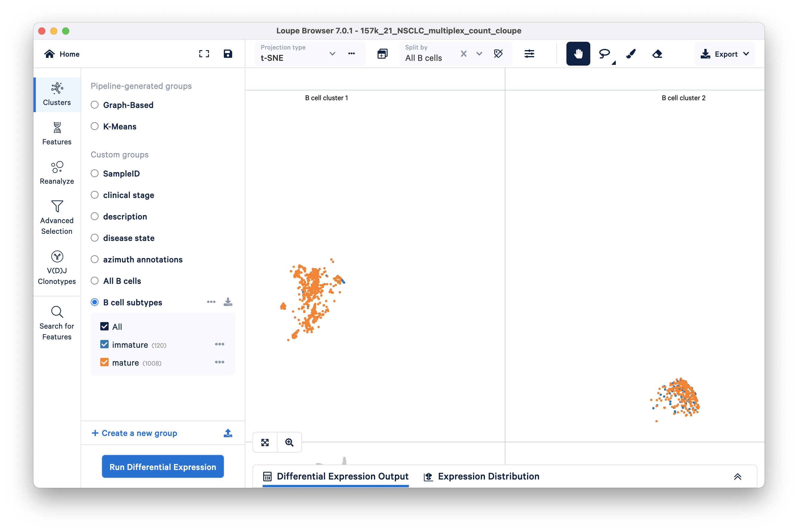Switch to Expression Distribution tab
Screen dimensions: 798x532
click(x=481, y=476)
